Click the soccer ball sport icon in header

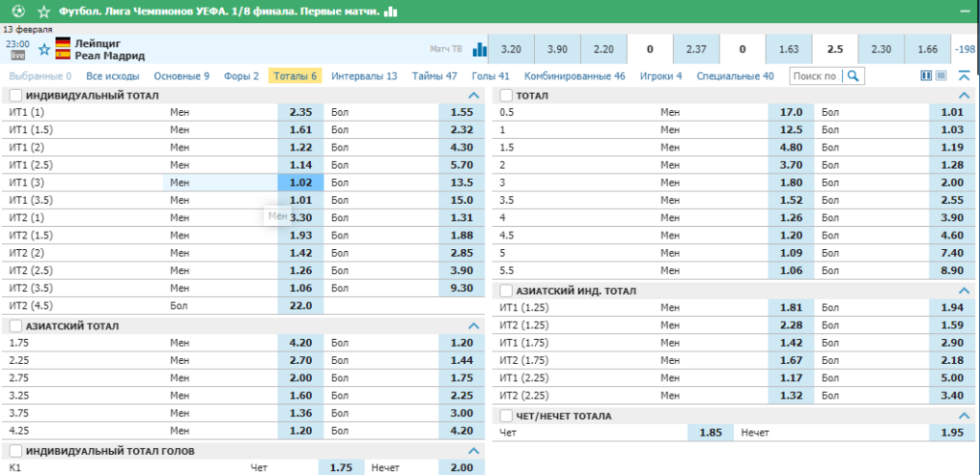tap(19, 11)
